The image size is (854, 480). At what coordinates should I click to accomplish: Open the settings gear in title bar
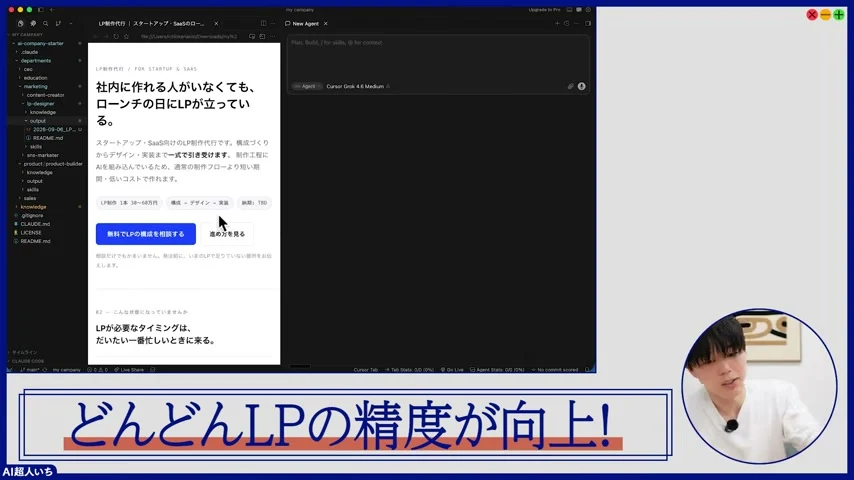tap(588, 10)
